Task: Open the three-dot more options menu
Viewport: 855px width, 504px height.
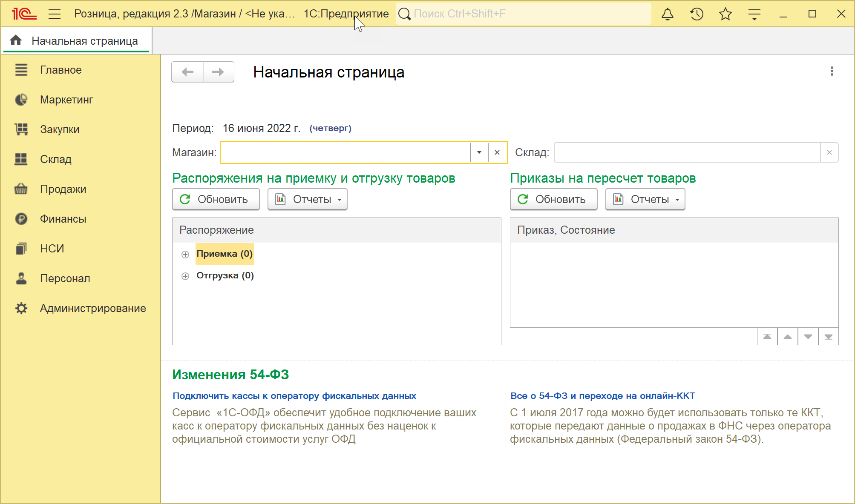Action: click(832, 72)
